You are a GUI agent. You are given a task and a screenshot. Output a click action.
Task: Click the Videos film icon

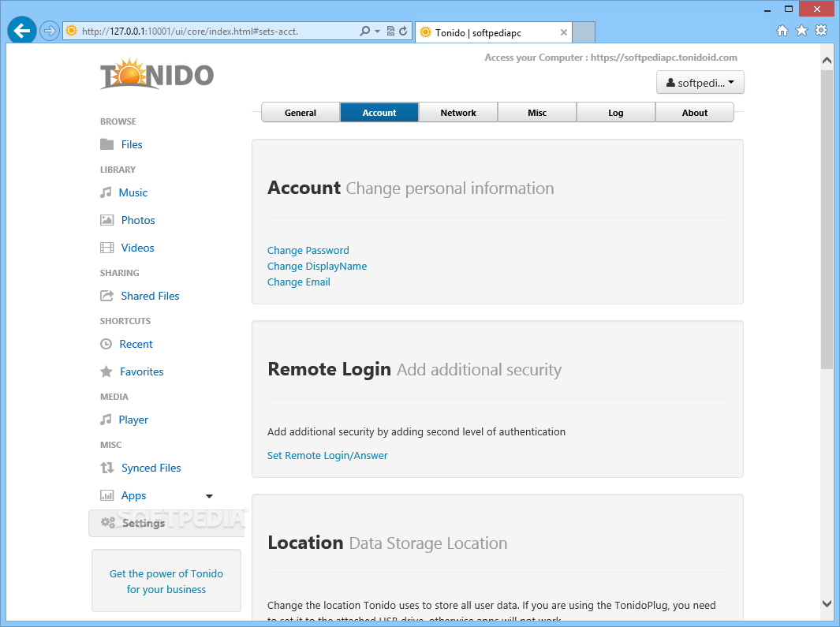pyautogui.click(x=107, y=248)
